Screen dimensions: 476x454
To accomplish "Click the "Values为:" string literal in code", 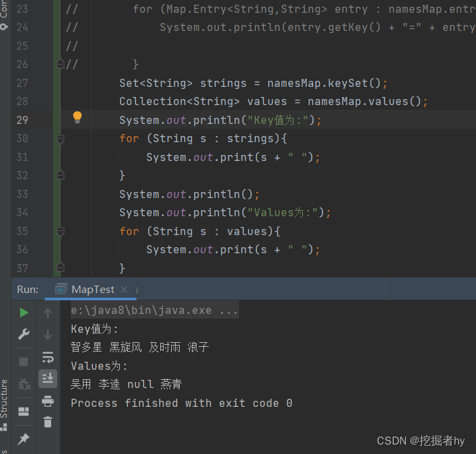I will (283, 213).
